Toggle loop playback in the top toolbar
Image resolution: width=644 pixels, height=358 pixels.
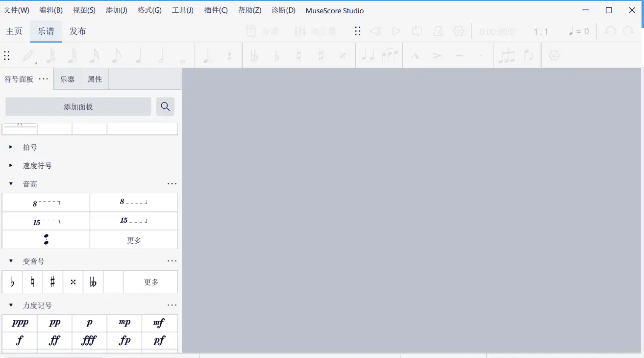coord(417,31)
